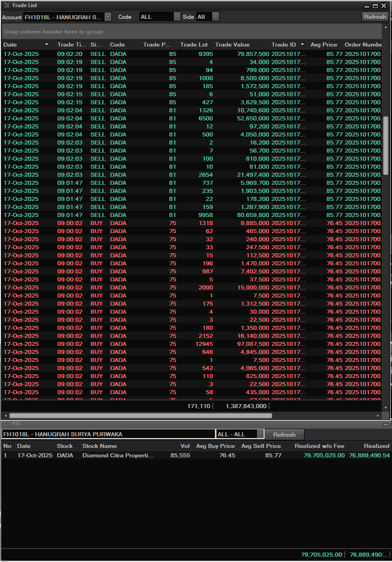This screenshot has width=392, height=562.
Task: Click the horizontal scrollbar thumb in Trade List
Action: point(140,416)
